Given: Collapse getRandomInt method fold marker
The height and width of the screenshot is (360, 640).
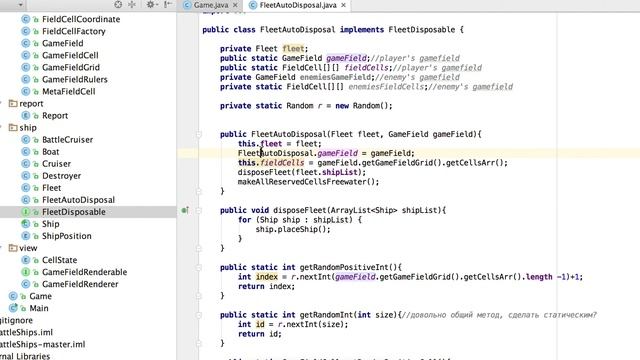Looking at the screenshot, I should [x=199, y=315].
